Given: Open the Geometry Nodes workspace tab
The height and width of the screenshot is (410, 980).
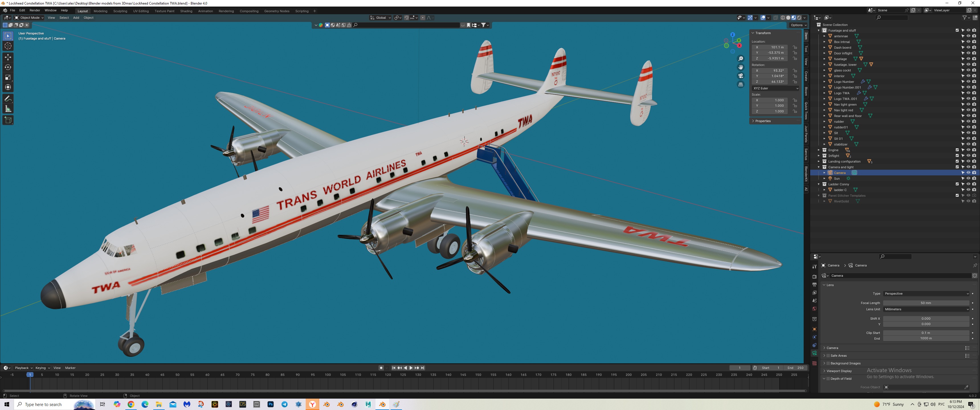Looking at the screenshot, I should click(277, 11).
